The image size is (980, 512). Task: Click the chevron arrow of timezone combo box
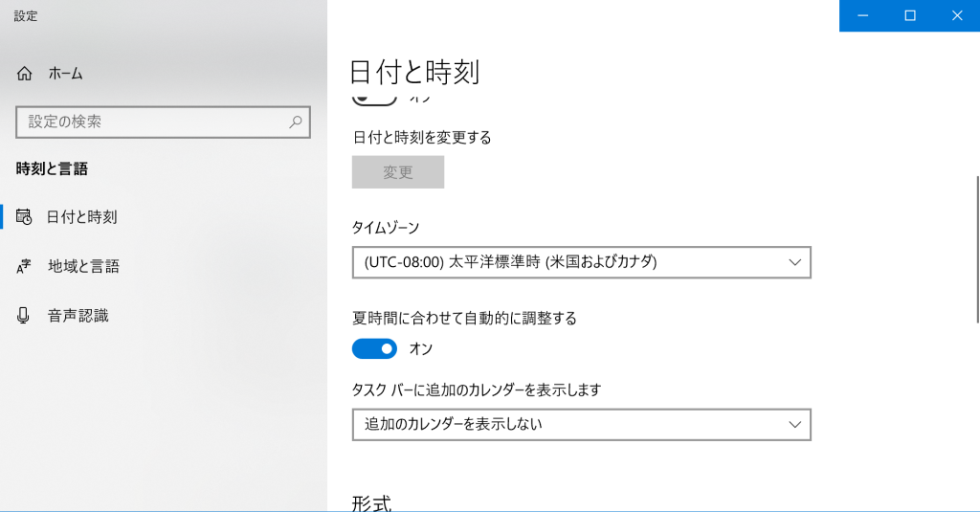coord(794,262)
